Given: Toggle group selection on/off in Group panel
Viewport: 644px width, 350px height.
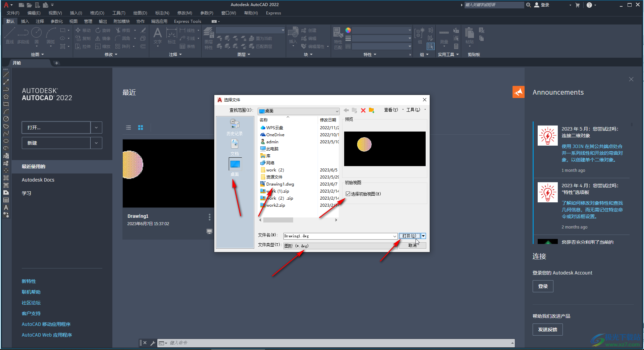Looking at the screenshot, I should 431,46.
